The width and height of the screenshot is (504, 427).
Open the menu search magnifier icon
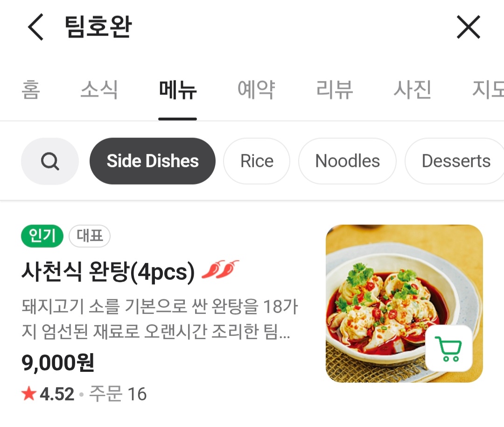click(x=50, y=161)
